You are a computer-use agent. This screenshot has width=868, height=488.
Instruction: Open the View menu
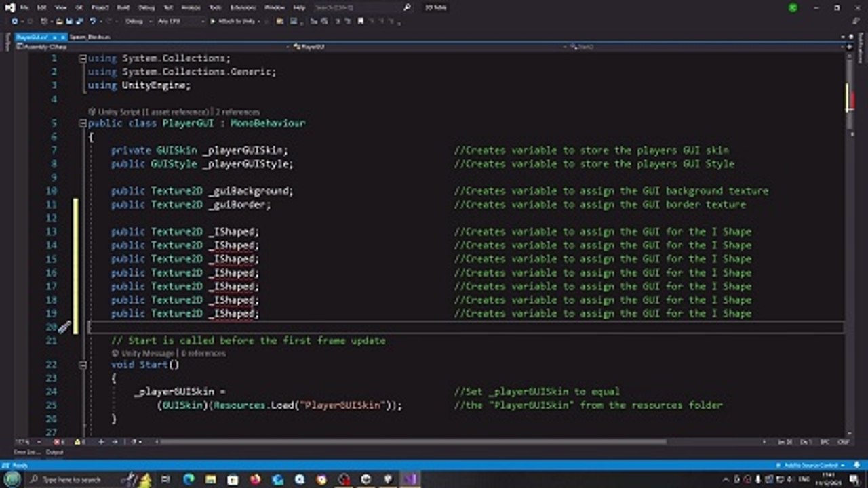click(60, 7)
